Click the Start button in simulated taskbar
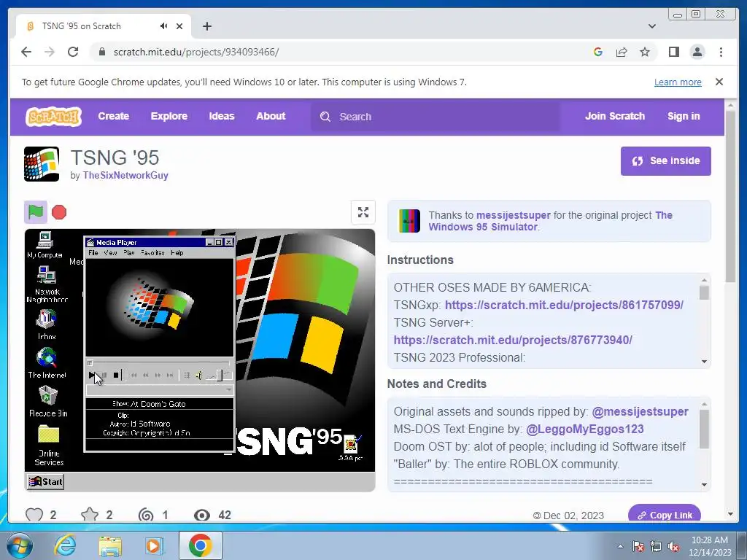 pos(46,482)
